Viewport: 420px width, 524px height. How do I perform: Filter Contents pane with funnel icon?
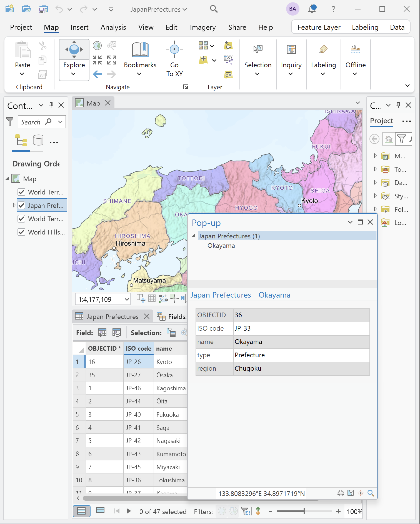(10, 122)
